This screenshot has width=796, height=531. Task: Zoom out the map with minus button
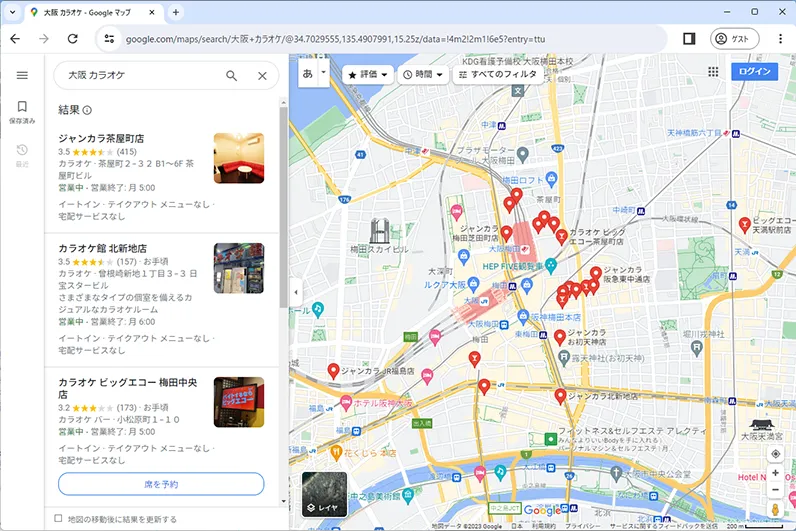point(775,490)
